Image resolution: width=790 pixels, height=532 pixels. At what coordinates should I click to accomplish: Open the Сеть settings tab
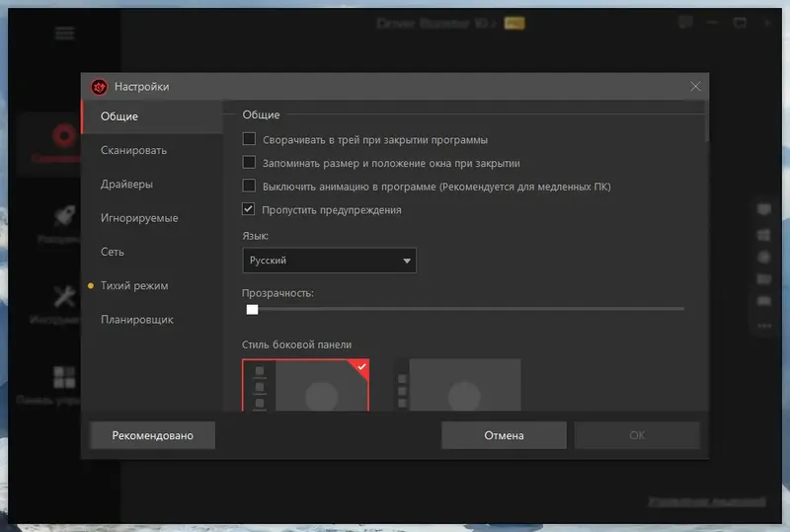pos(152,252)
